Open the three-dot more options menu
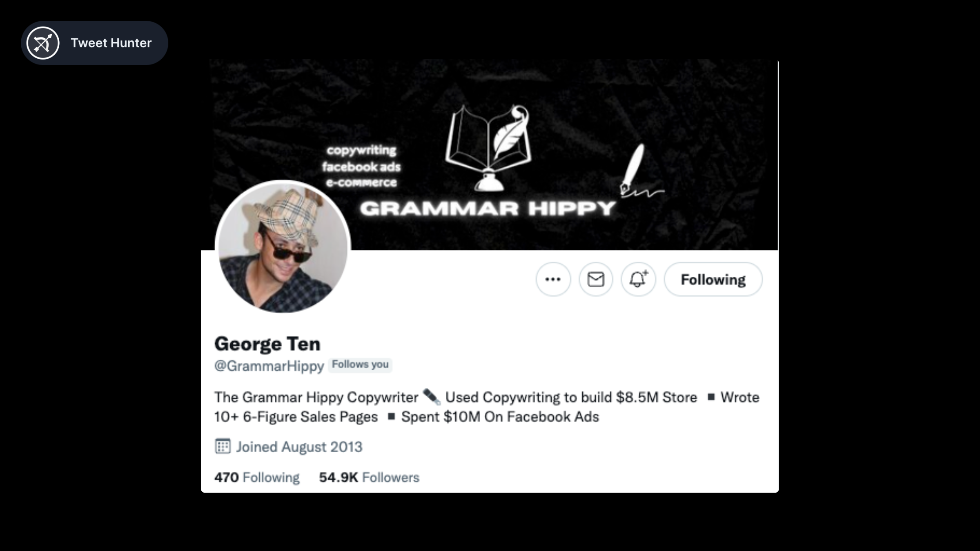980x551 pixels. tap(553, 279)
